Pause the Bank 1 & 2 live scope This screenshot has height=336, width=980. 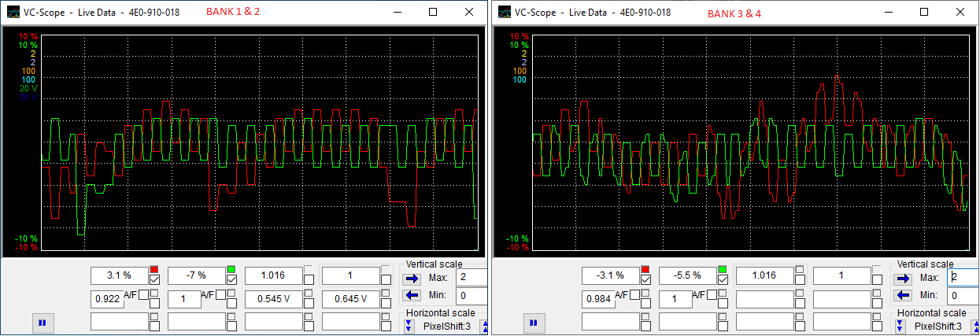[x=42, y=322]
